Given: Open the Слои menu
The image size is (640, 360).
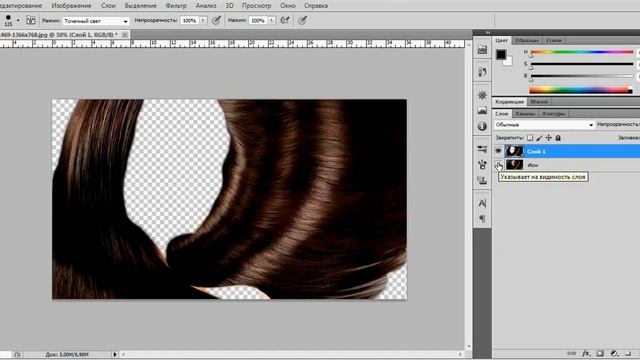Looking at the screenshot, I should (108, 6).
